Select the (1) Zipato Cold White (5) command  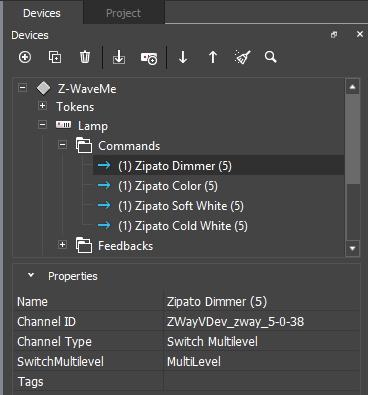point(183,226)
